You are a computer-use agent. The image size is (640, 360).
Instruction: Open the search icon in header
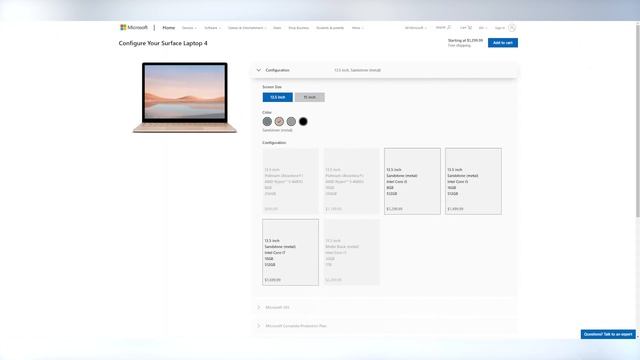tap(449, 27)
